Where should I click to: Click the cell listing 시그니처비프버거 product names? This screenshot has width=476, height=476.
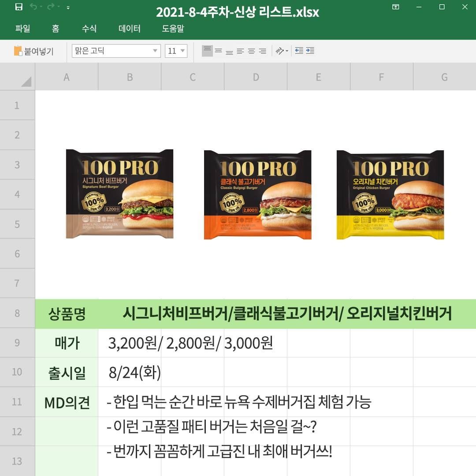pyautogui.click(x=287, y=313)
